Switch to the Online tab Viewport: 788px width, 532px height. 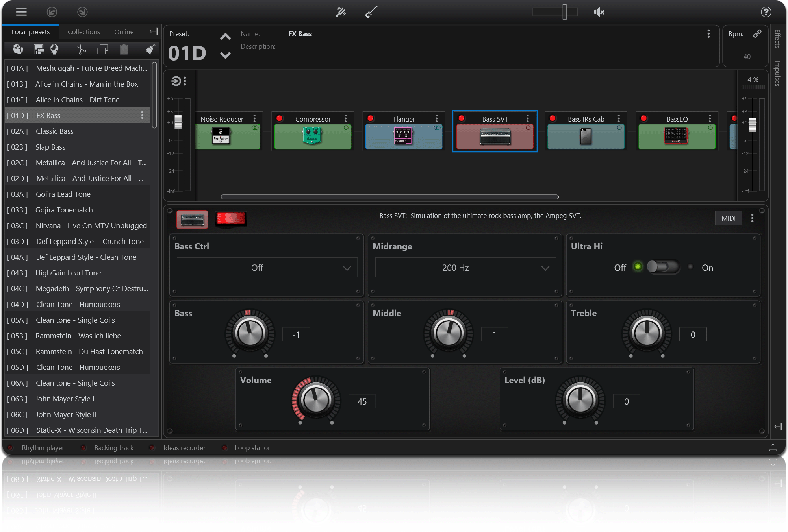[124, 32]
